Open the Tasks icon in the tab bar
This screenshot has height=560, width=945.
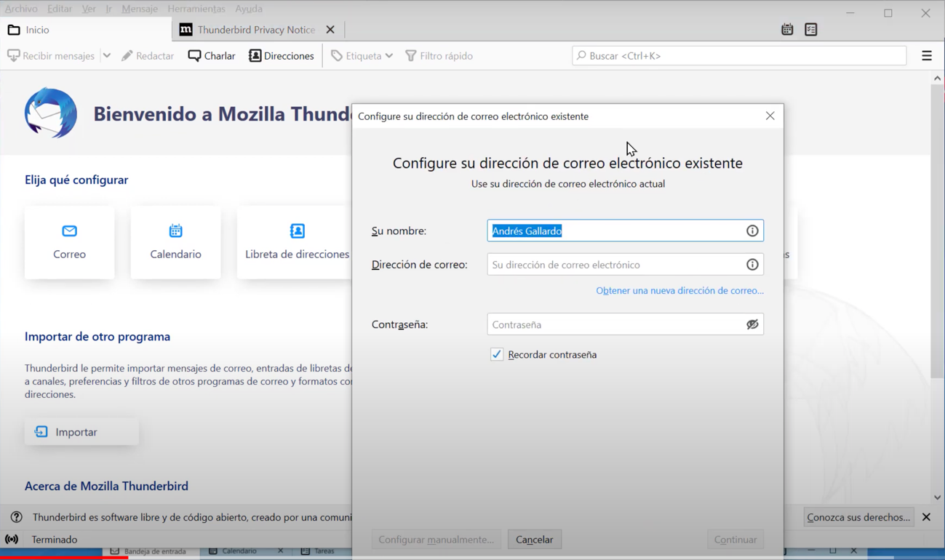[x=811, y=30]
